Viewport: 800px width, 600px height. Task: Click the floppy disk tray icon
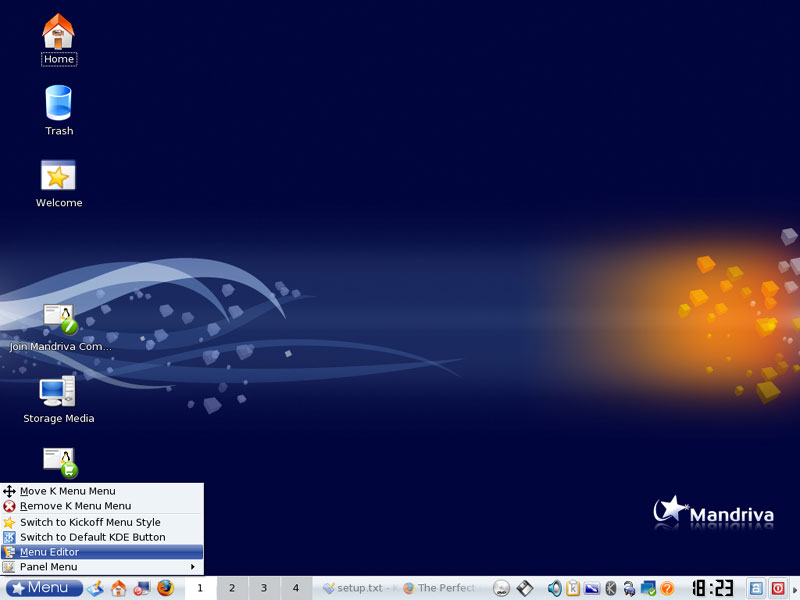click(524, 588)
